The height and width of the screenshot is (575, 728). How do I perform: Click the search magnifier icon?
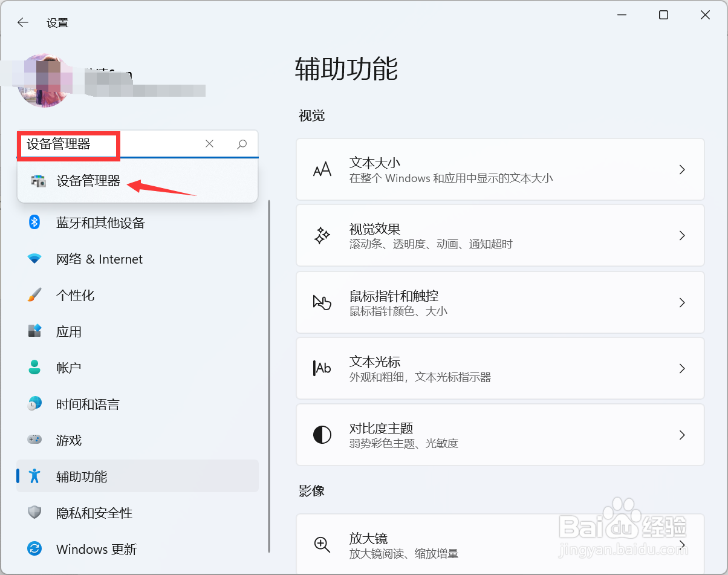pos(241,144)
